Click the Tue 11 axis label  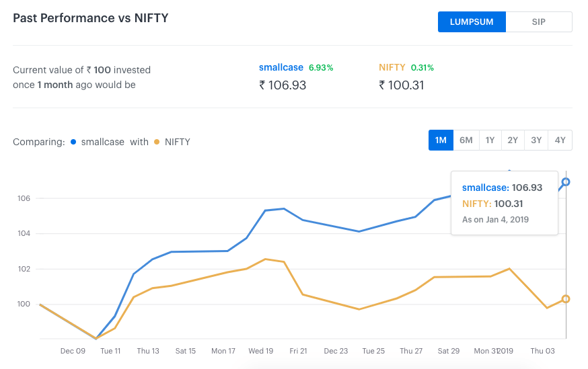click(x=110, y=351)
